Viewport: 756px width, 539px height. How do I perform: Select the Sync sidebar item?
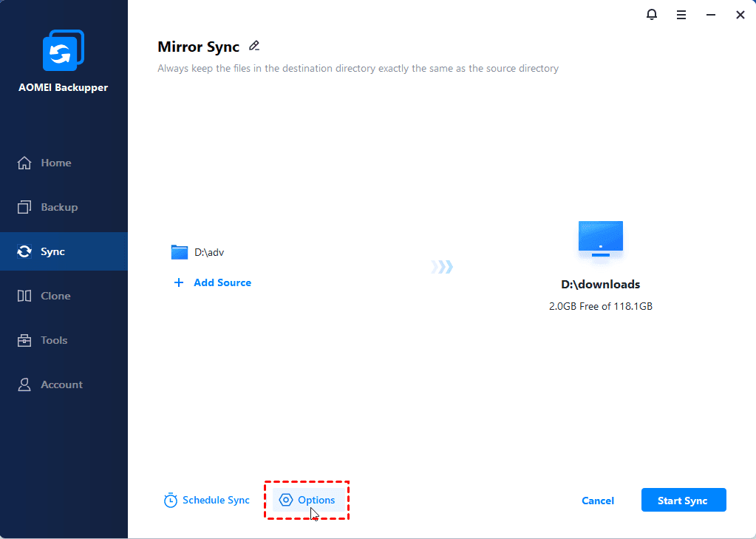coord(52,251)
